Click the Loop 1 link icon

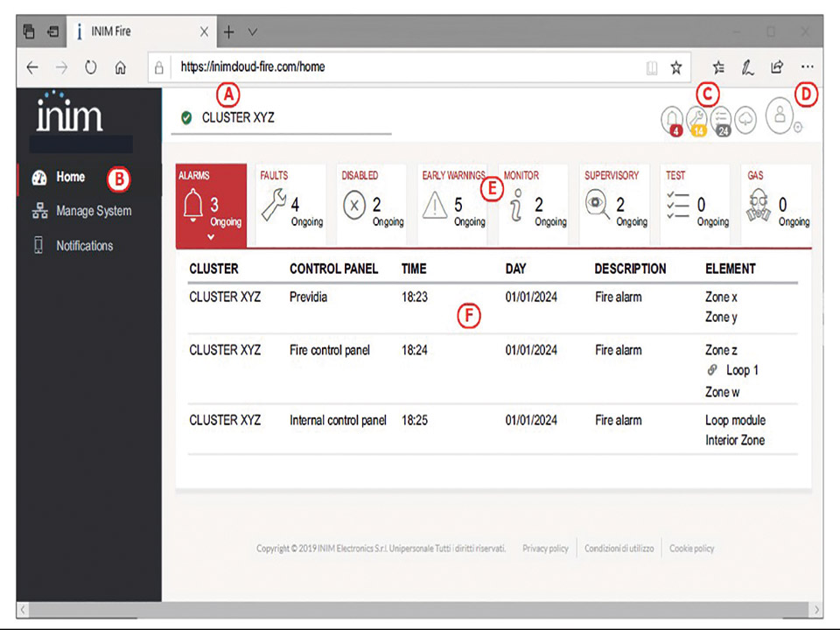click(x=712, y=369)
